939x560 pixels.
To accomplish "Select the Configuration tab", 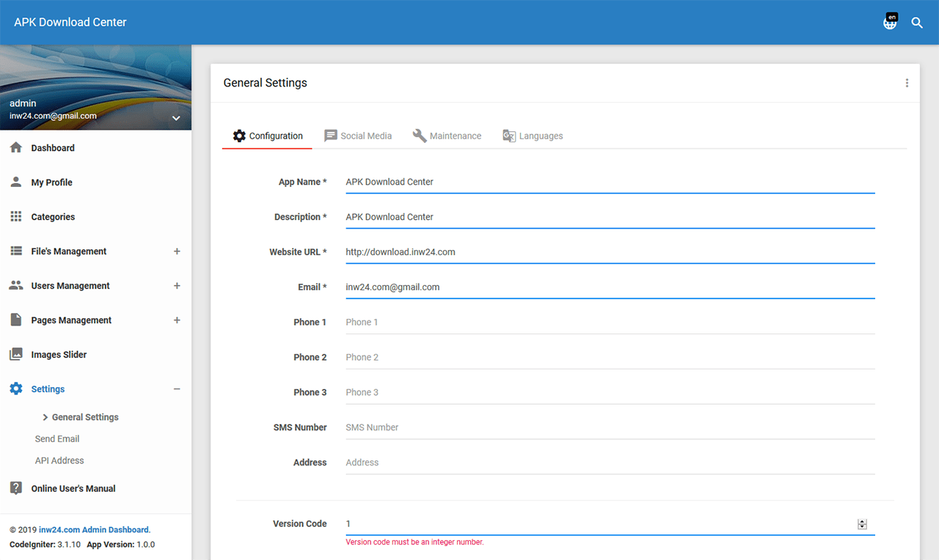I will (x=267, y=136).
